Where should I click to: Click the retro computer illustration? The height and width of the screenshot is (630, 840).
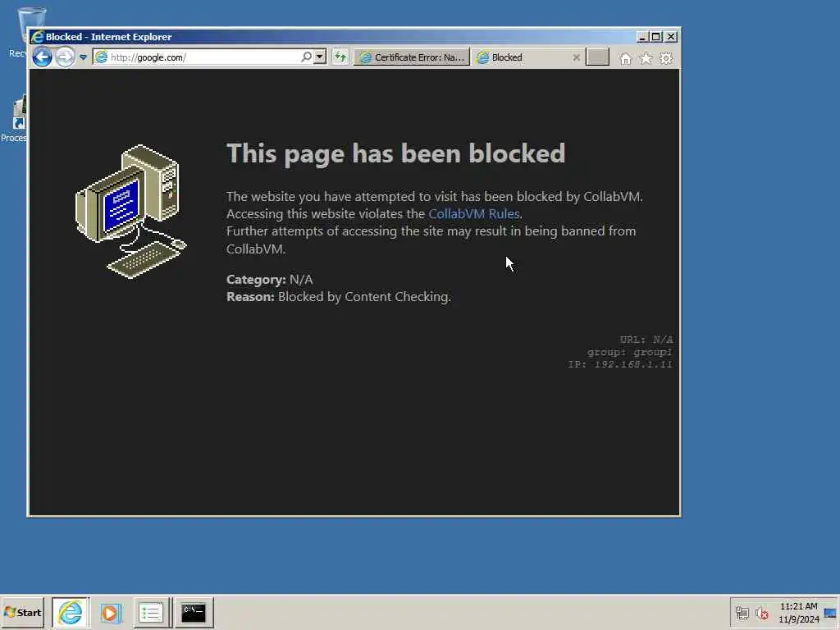[131, 212]
